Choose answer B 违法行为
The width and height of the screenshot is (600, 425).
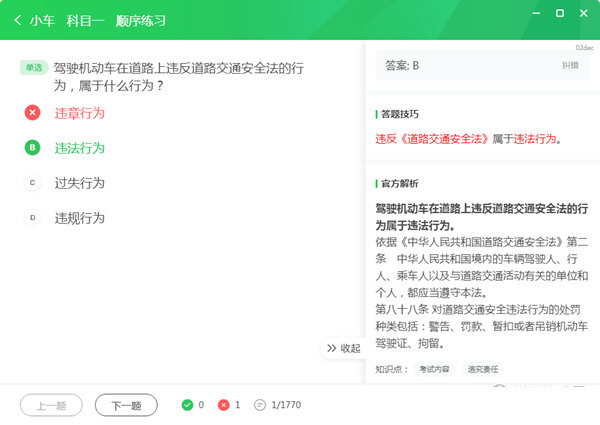(x=80, y=148)
